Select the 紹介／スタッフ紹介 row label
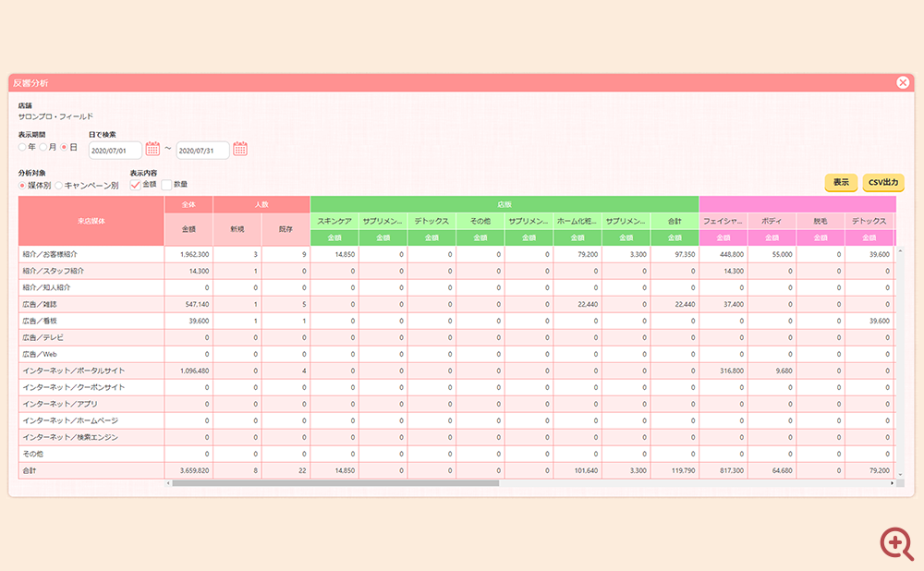 [x=53, y=271]
